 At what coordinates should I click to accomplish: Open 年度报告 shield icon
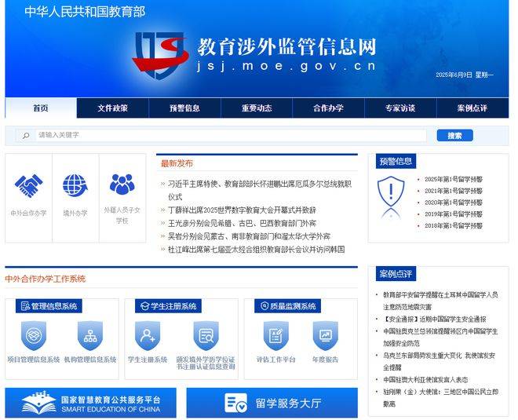pyautogui.click(x=326, y=336)
